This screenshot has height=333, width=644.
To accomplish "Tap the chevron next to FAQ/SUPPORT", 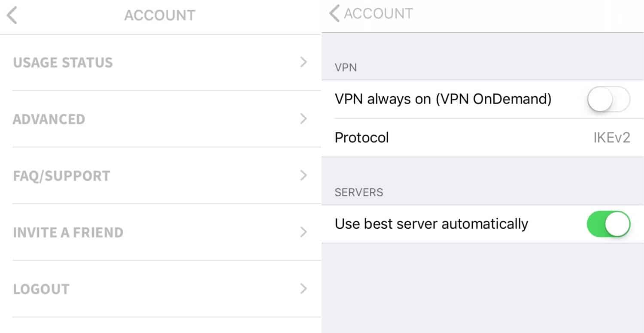I will (304, 176).
